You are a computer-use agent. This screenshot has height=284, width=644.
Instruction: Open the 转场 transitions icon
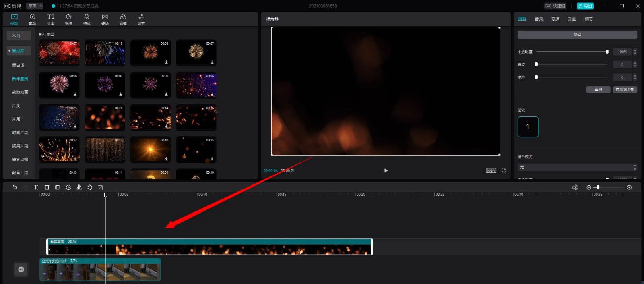[x=105, y=19]
